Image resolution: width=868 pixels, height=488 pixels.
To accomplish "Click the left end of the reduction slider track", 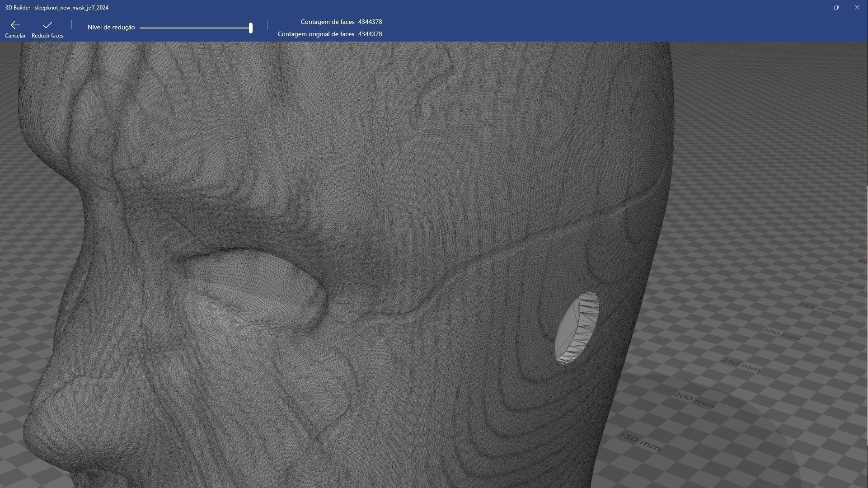I will [141, 28].
